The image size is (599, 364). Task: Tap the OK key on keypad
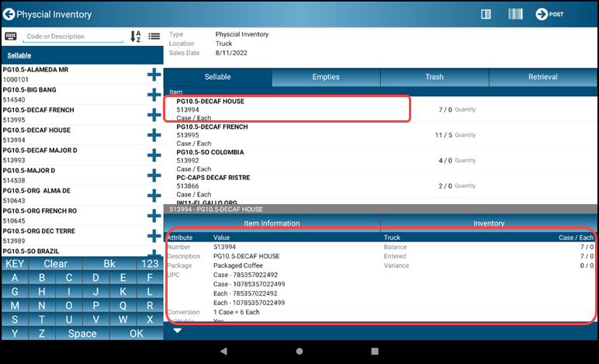pos(137,334)
